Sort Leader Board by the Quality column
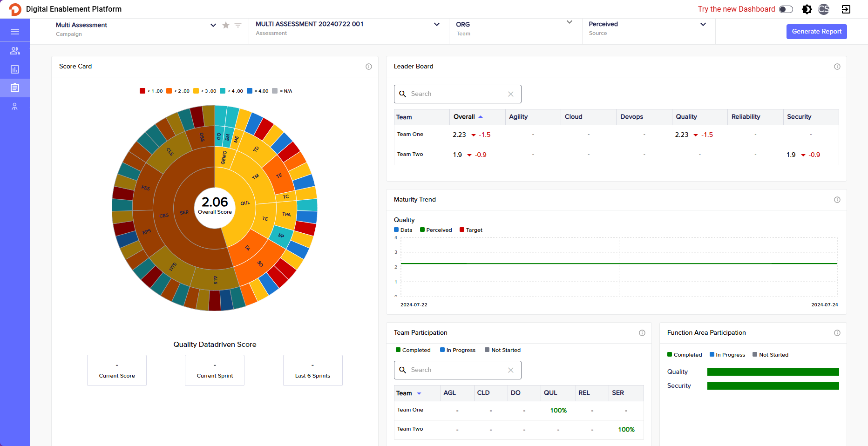The height and width of the screenshot is (446, 868). click(x=686, y=117)
